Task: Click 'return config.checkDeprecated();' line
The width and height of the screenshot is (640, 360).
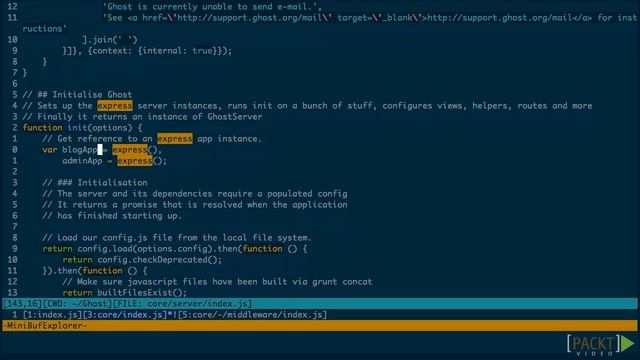Action: (x=142, y=260)
